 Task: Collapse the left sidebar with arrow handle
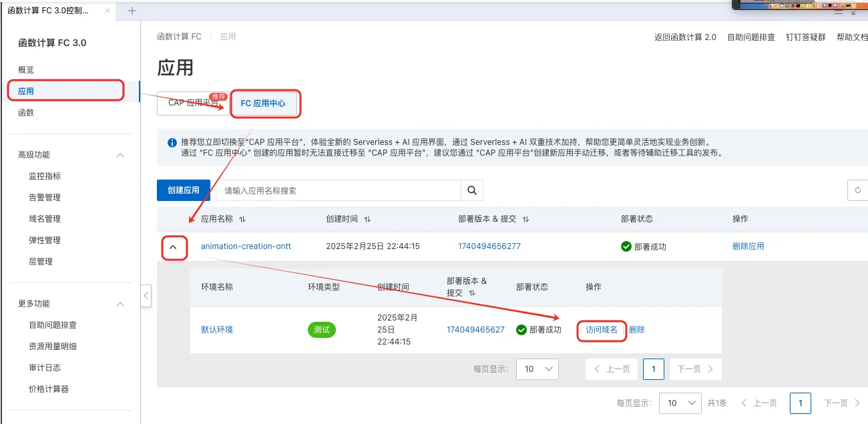click(x=146, y=296)
